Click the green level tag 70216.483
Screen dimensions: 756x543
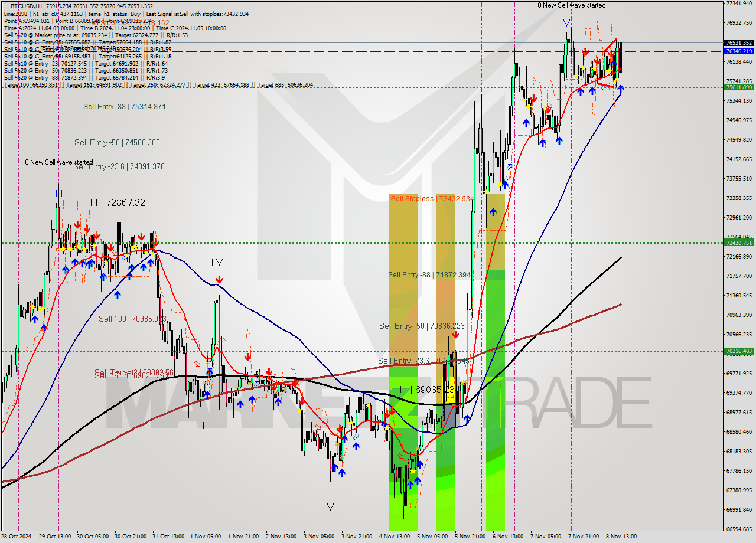pos(739,351)
